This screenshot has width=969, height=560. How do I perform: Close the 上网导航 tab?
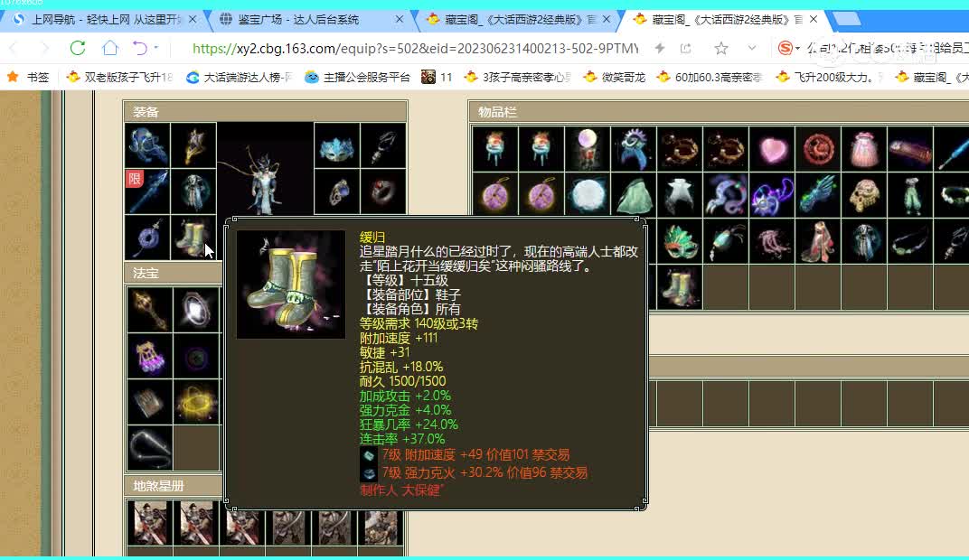(193, 20)
